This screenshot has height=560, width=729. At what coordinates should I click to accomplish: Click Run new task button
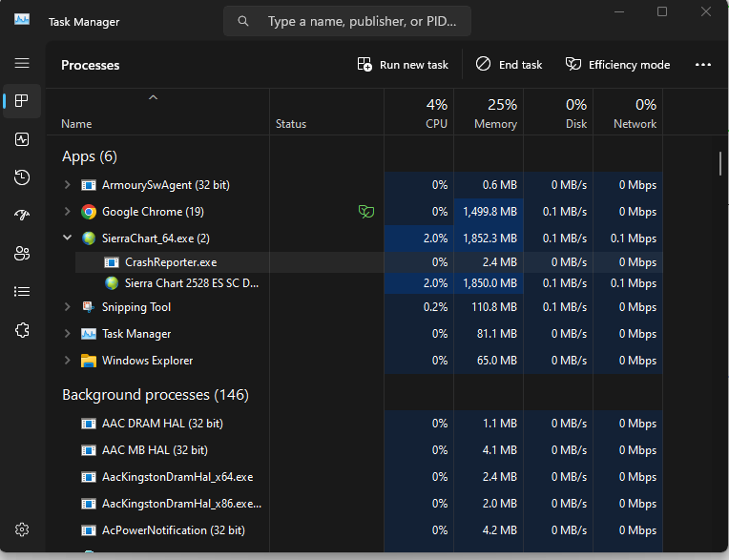[x=403, y=65]
